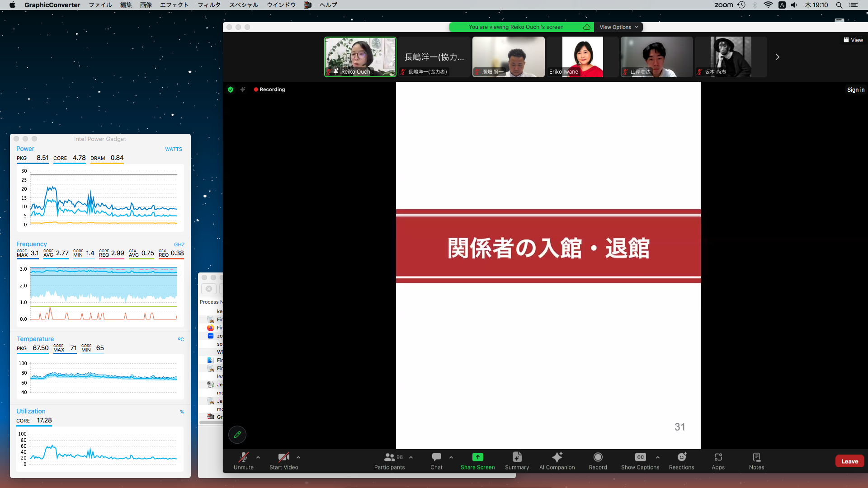Click the red Leave button
Image resolution: width=868 pixels, height=488 pixels.
coord(849,461)
